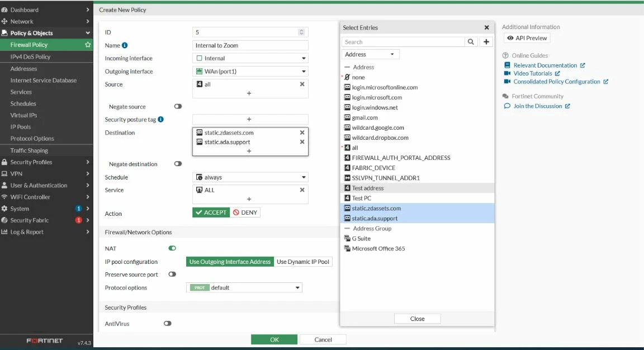Remove ALL entry from Service

[x=302, y=190]
